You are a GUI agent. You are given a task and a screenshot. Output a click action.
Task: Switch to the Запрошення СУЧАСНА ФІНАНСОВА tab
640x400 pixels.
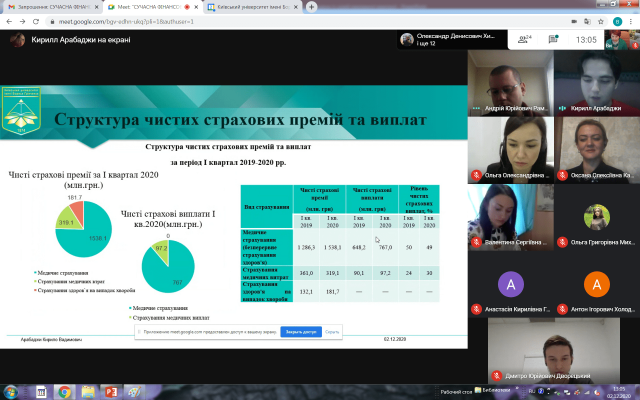50,6
